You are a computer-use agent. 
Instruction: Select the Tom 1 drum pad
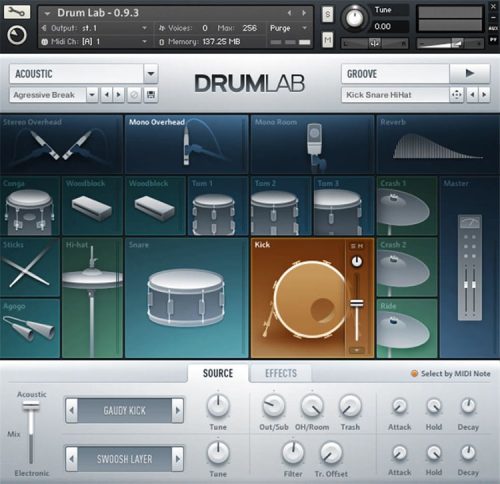218,206
